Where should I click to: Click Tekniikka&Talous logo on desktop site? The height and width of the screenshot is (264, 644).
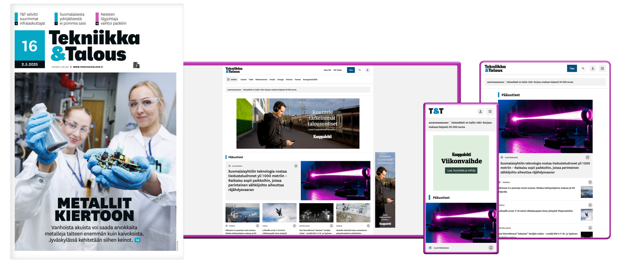234,70
